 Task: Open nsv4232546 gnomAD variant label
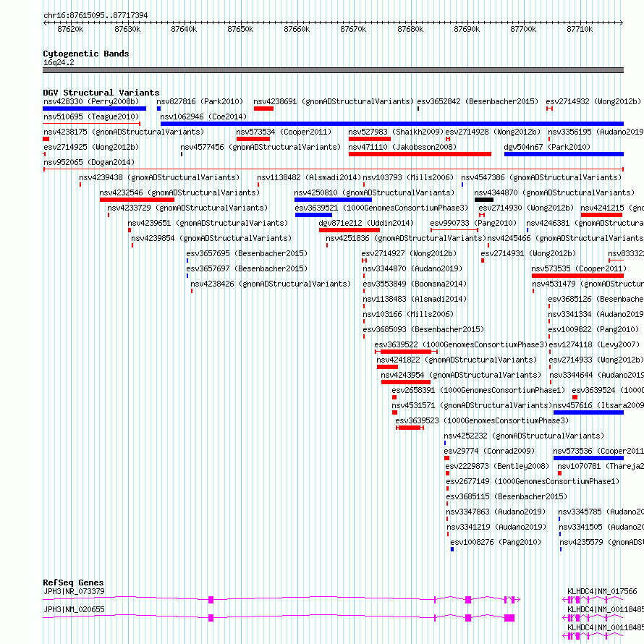click(x=179, y=192)
